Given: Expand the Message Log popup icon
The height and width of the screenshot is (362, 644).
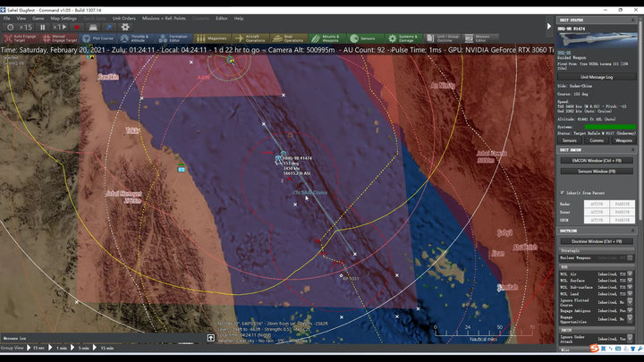Looking at the screenshot, I should (x=211, y=338).
